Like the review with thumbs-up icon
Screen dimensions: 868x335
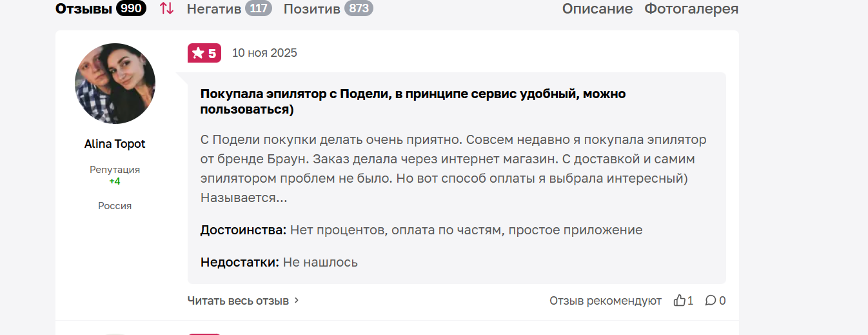pos(680,300)
